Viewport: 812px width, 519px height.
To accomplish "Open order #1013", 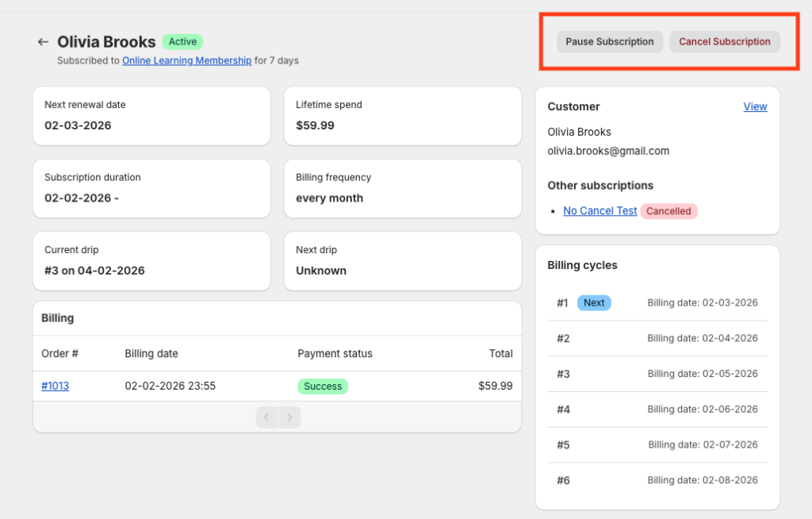I will pos(55,386).
